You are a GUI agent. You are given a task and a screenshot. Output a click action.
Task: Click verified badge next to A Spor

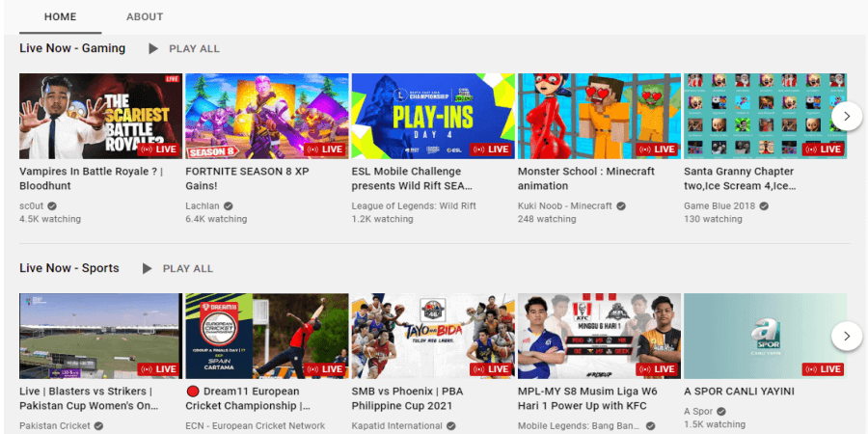click(721, 411)
